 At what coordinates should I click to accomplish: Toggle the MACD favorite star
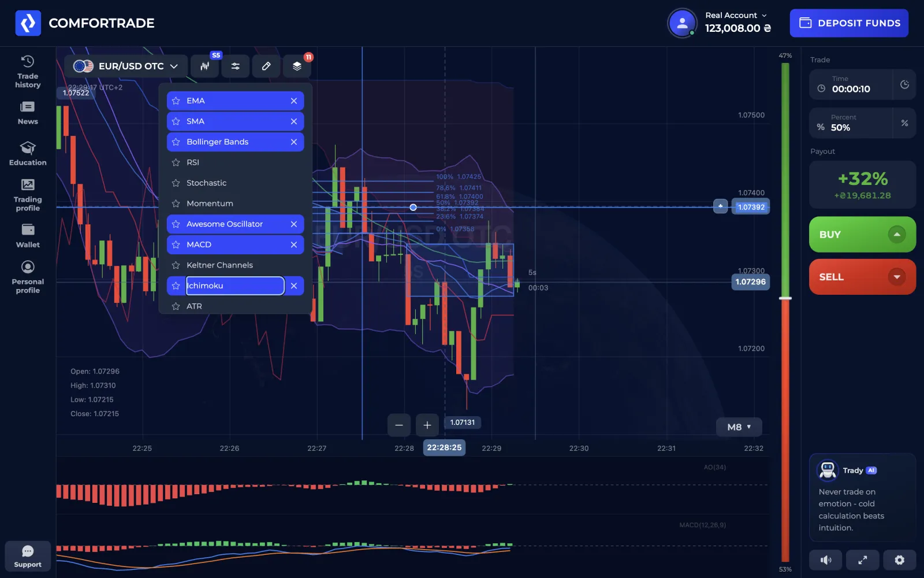[176, 244]
